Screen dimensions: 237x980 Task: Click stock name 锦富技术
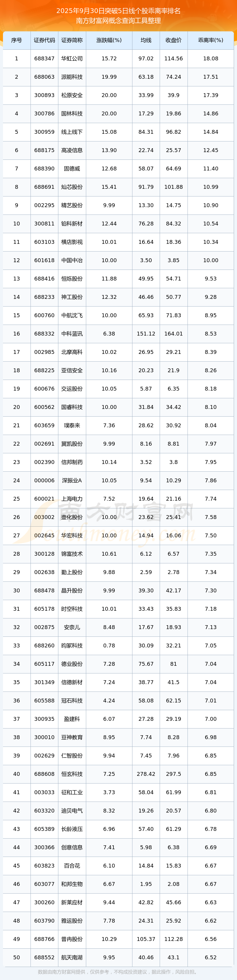[72, 554]
